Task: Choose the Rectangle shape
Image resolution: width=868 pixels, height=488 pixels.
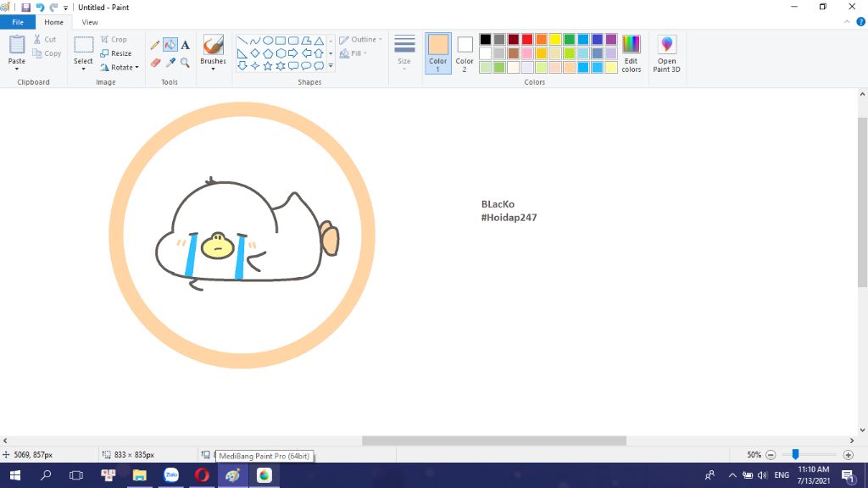Action: [281, 41]
